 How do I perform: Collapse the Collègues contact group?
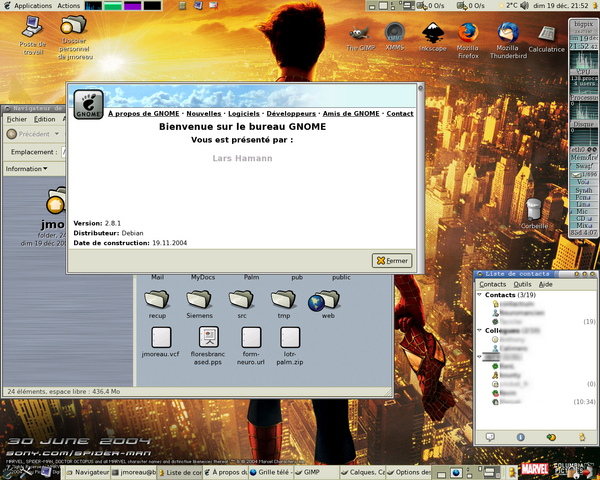479,330
